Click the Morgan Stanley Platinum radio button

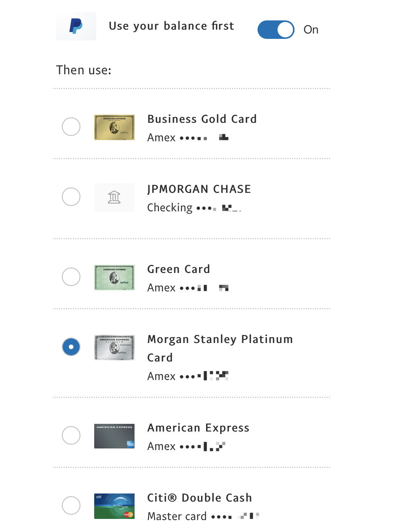click(x=71, y=347)
